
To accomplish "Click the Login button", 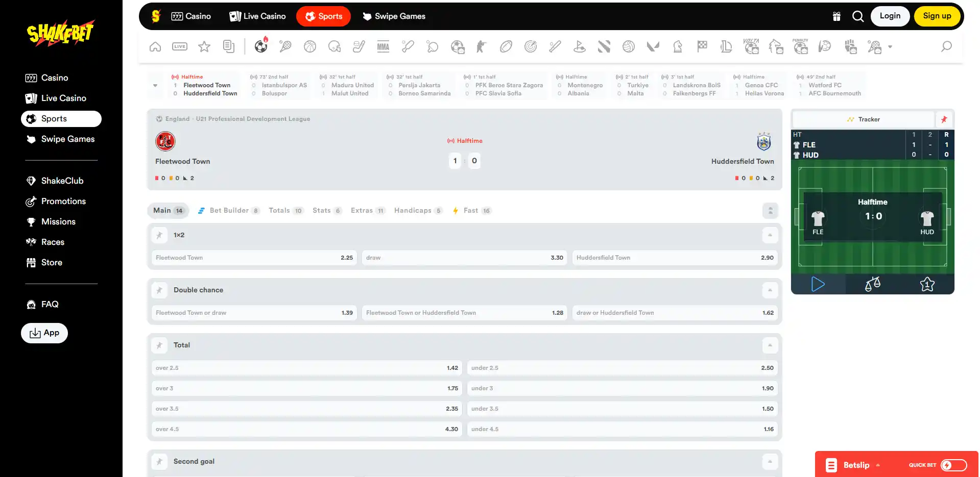I will (x=890, y=16).
